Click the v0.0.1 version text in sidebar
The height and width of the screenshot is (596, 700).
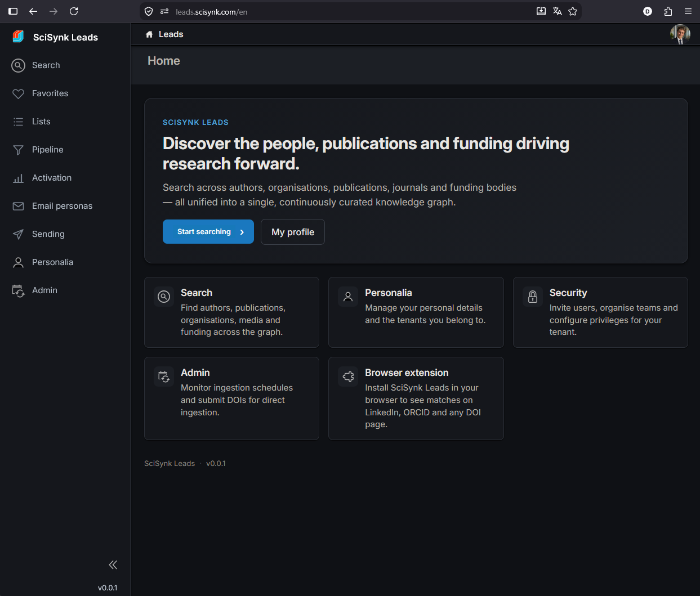[x=108, y=588]
